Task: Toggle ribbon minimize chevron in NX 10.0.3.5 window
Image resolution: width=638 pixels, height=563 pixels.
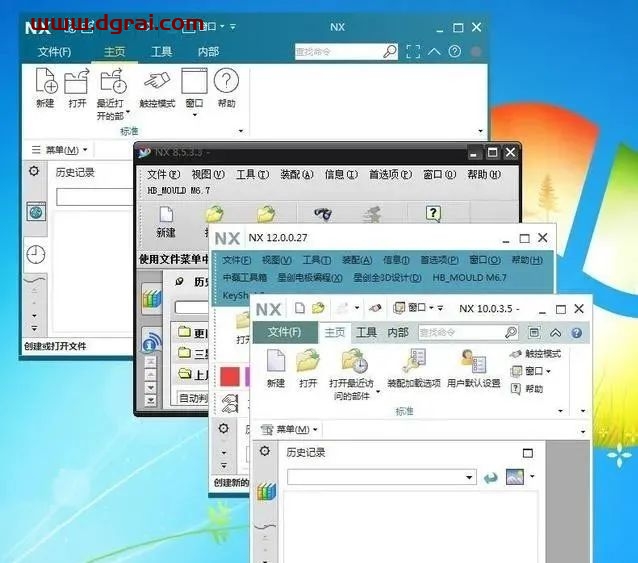Action: (555, 333)
